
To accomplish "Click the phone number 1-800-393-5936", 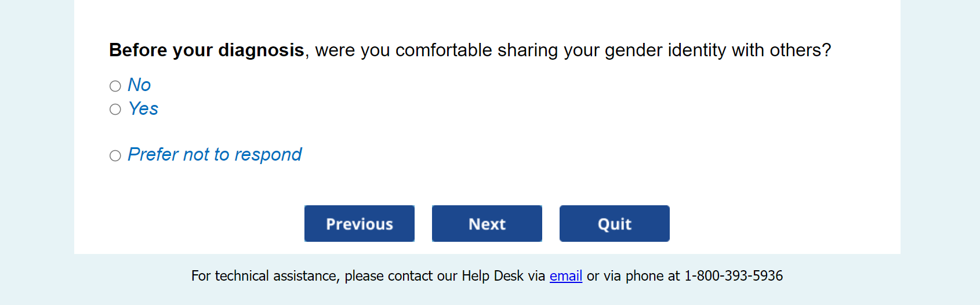I will click(x=734, y=276).
